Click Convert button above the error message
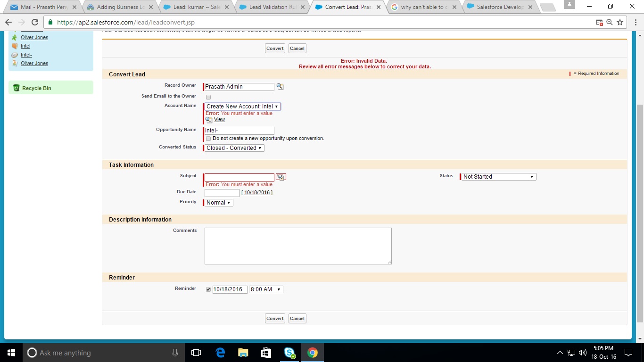Viewport: 644px width, 362px height. (275, 48)
